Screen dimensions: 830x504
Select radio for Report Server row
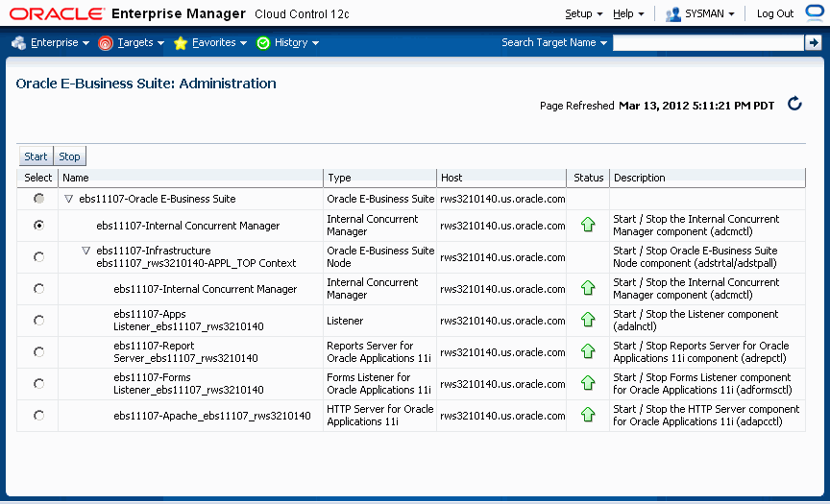(38, 351)
